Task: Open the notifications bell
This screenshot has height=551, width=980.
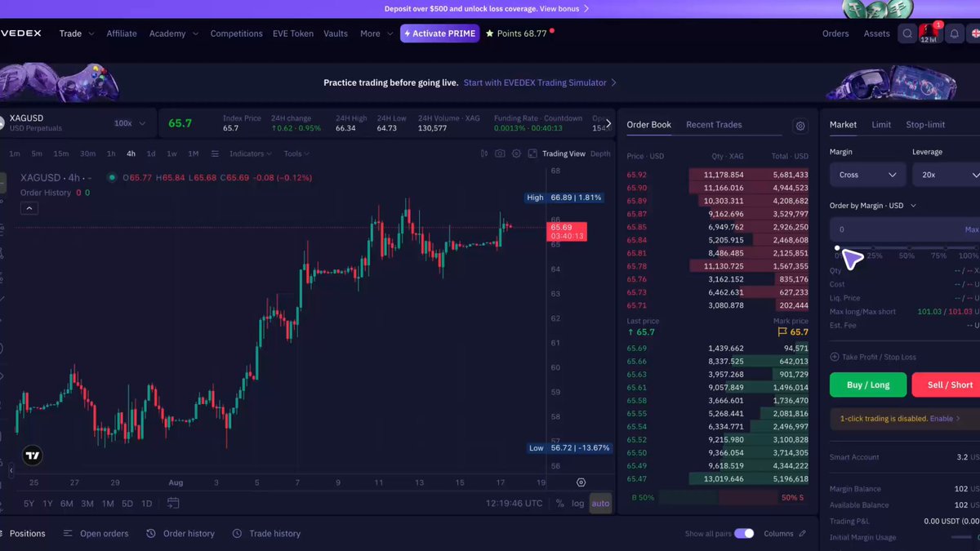Action: point(953,33)
